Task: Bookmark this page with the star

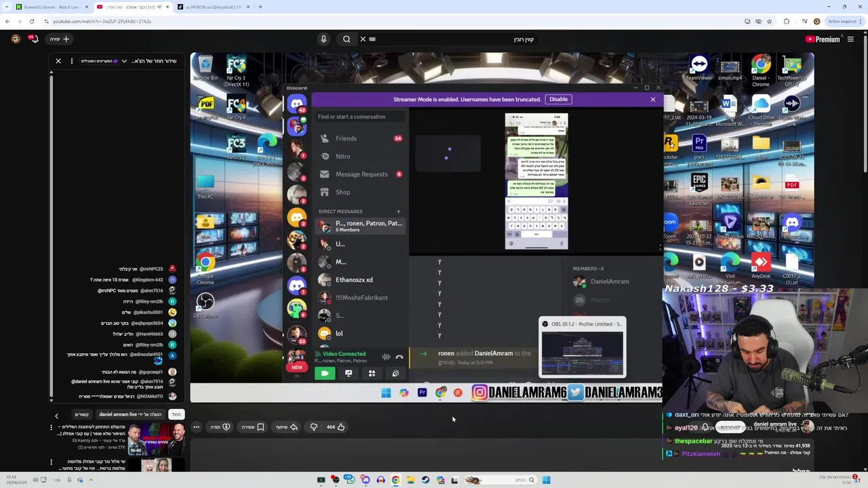Action: [769, 21]
